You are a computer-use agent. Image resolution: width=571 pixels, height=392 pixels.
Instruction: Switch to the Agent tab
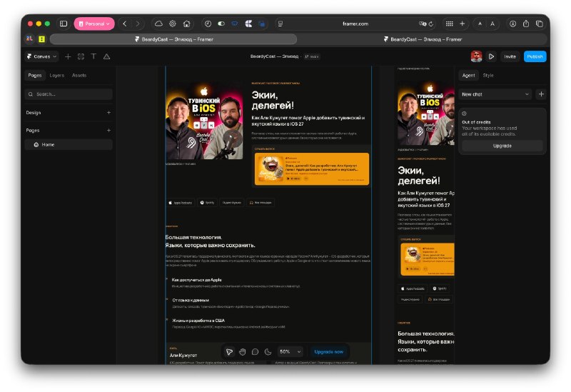point(468,76)
